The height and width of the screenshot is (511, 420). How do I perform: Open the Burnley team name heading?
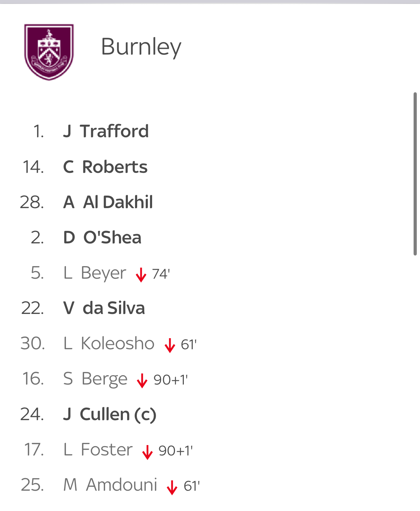click(x=141, y=47)
